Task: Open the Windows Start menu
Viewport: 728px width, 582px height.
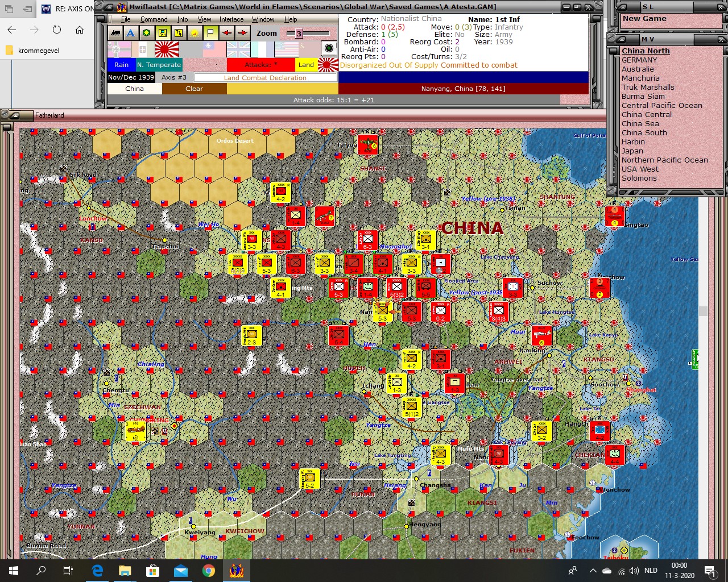Action: coord(14,571)
